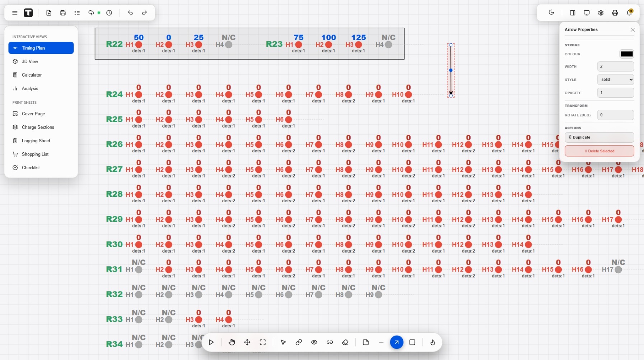The image size is (644, 360).
Task: Select the rectangle shape tool
Action: pyautogui.click(x=412, y=342)
